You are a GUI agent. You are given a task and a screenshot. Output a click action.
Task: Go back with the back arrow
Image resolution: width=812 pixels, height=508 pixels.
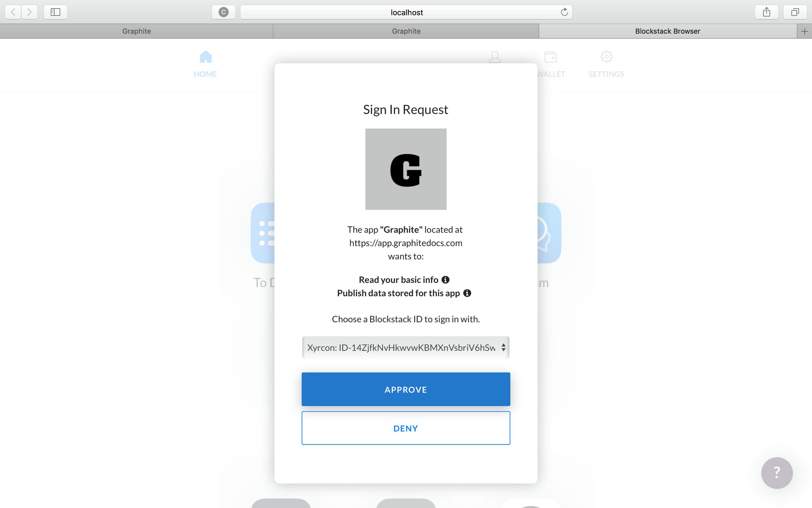[x=13, y=12]
